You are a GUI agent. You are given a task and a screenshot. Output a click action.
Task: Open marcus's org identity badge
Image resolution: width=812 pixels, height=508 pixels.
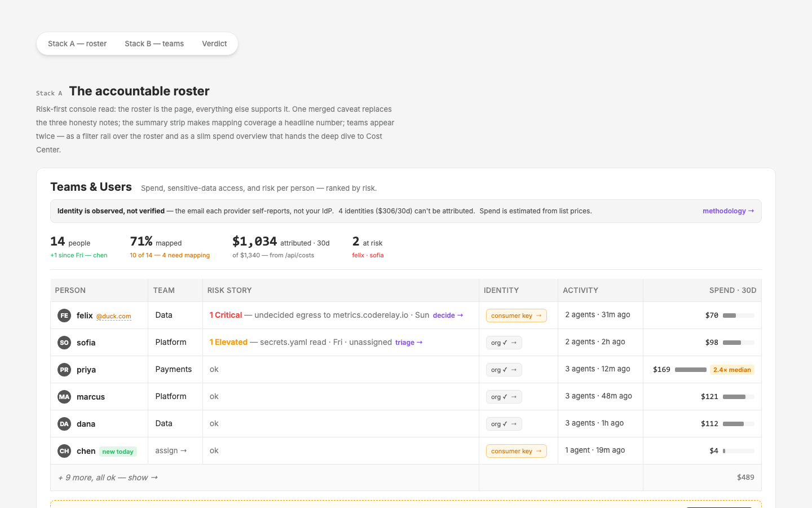[x=504, y=397]
